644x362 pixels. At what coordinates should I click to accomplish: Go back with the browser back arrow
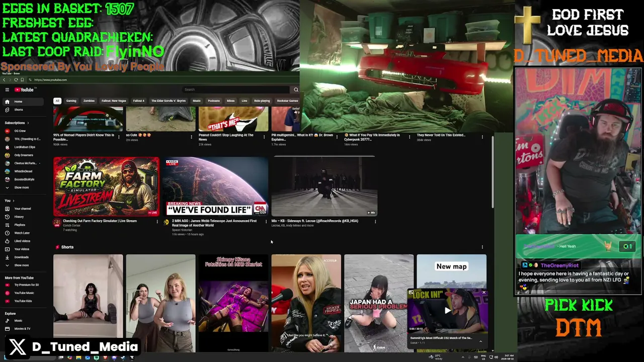(x=4, y=80)
